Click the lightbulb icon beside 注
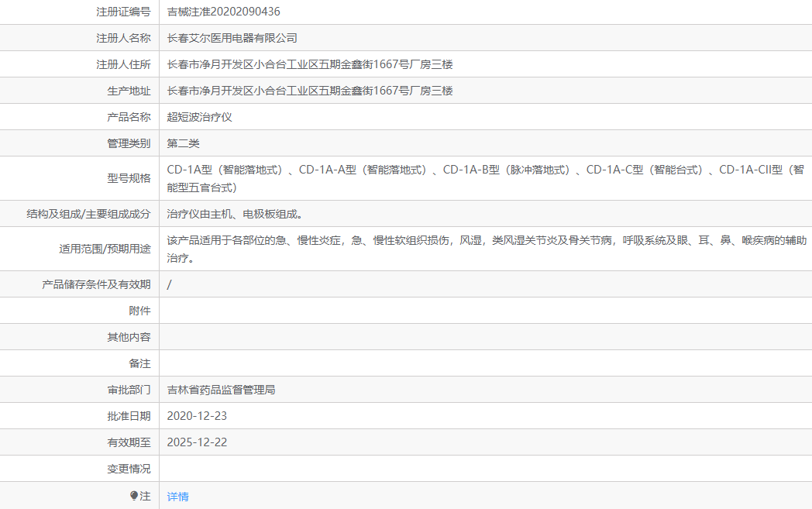Screen dimensions: 812x509 click(x=134, y=496)
